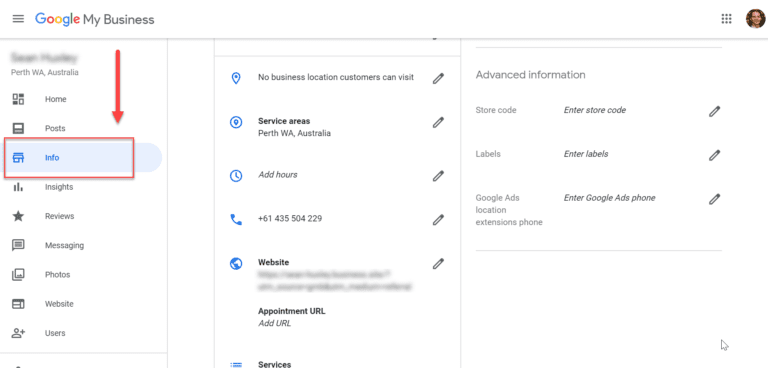Viewport: 768px width, 368px height.
Task: Edit hours with pencil icon
Action: point(438,175)
